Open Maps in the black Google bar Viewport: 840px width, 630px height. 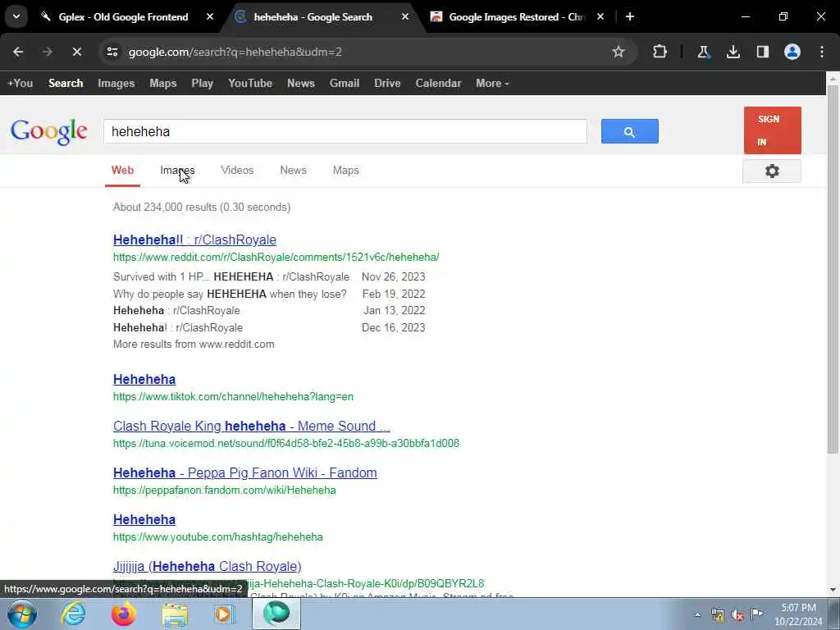[163, 84]
